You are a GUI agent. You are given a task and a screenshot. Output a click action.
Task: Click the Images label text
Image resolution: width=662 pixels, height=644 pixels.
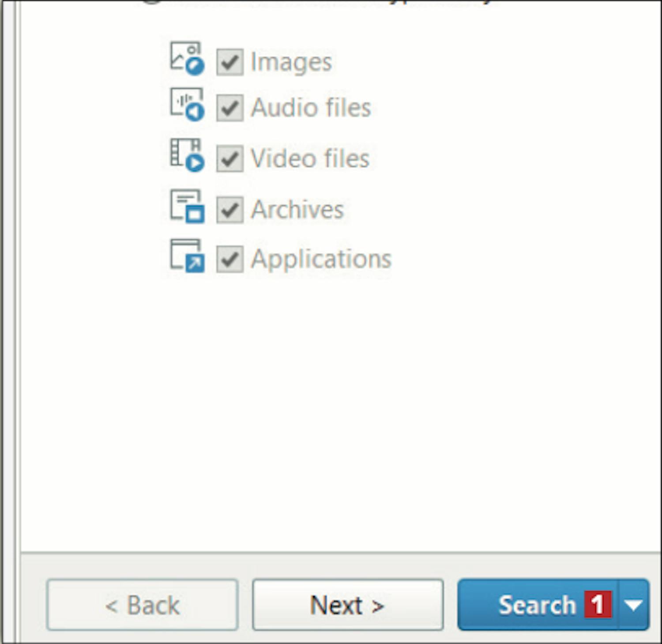point(291,62)
